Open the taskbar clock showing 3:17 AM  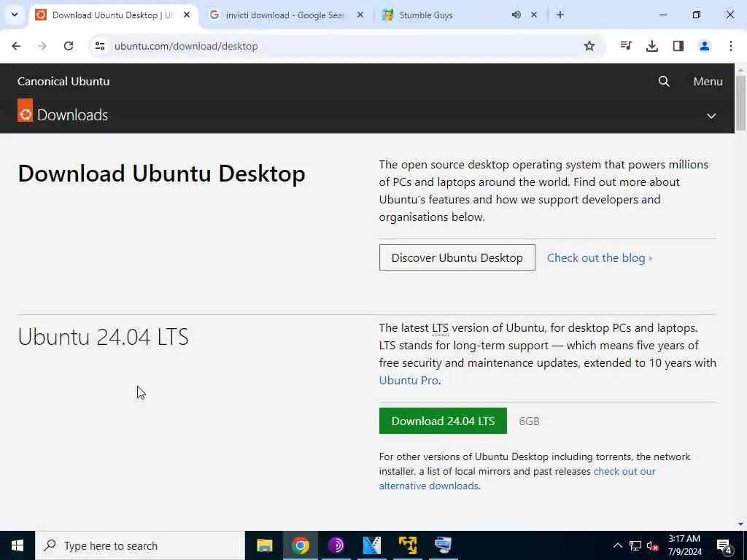tap(684, 545)
